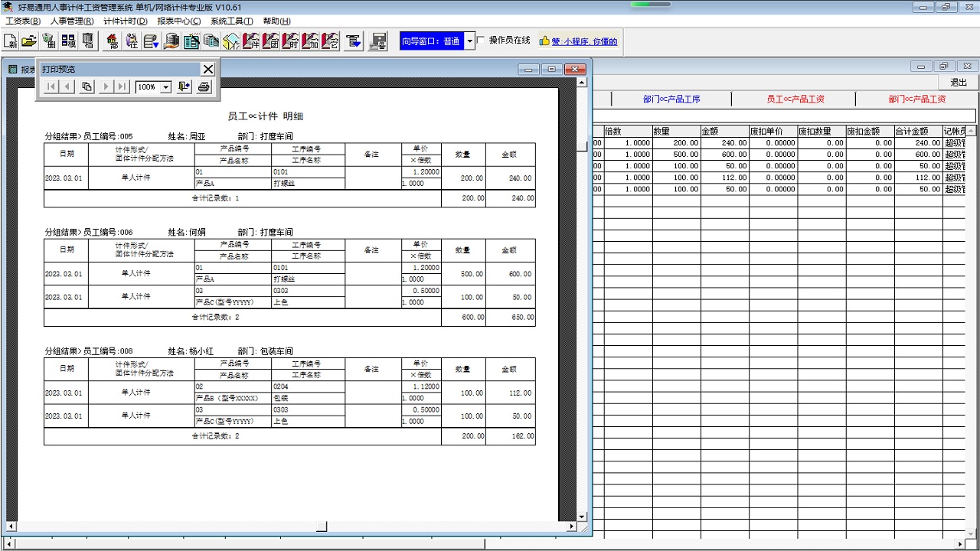
Task: Exit print preview via door icon
Action: click(184, 87)
